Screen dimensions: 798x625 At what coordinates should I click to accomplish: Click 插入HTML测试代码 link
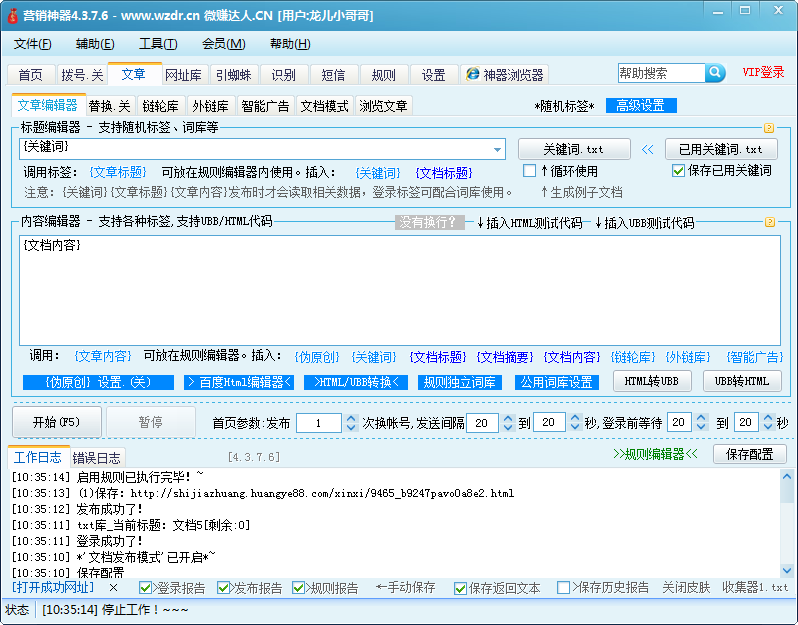tap(529, 222)
